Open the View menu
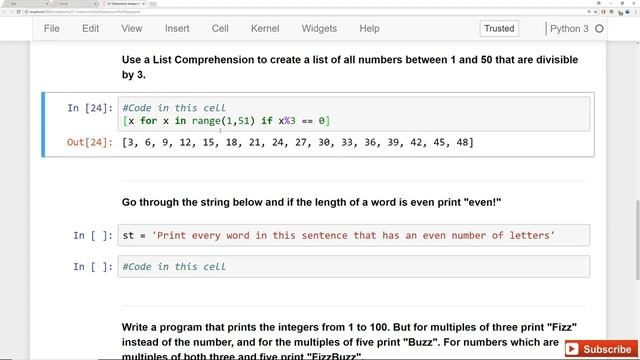Image resolution: width=640 pixels, height=360 pixels. [x=131, y=29]
